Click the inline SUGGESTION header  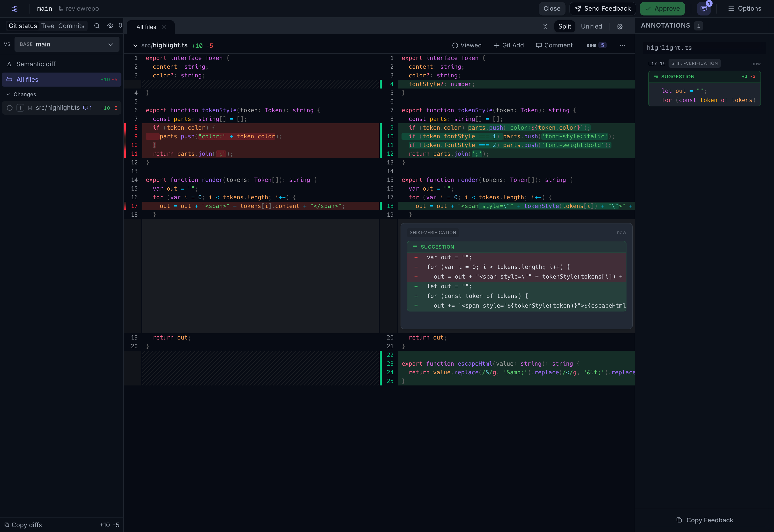click(x=516, y=247)
